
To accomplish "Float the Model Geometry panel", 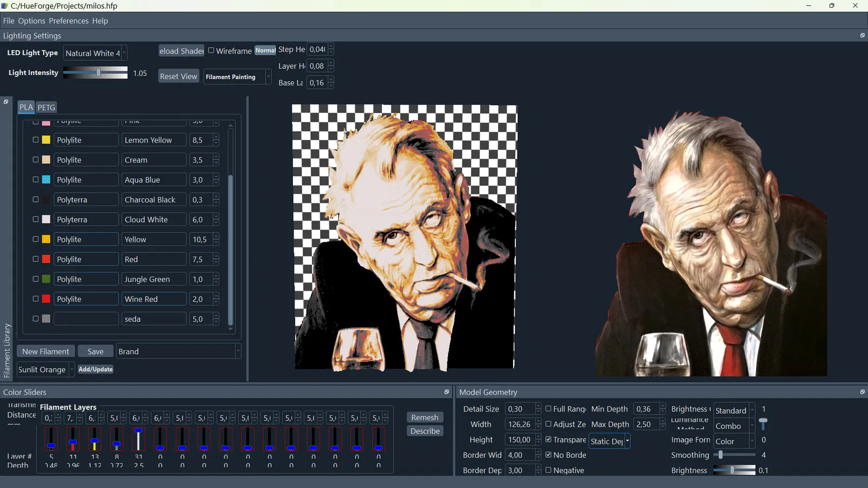I will (x=862, y=391).
